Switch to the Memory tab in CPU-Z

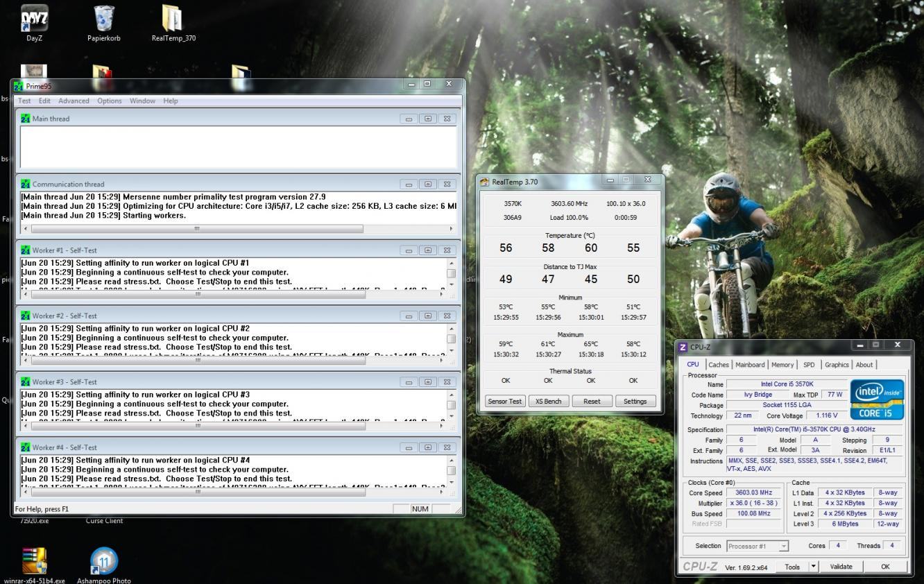(782, 365)
